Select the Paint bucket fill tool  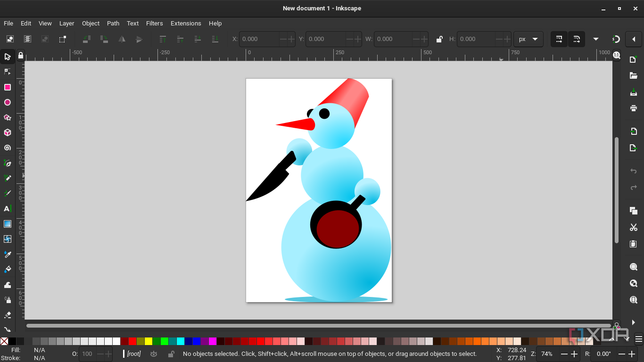(8, 269)
